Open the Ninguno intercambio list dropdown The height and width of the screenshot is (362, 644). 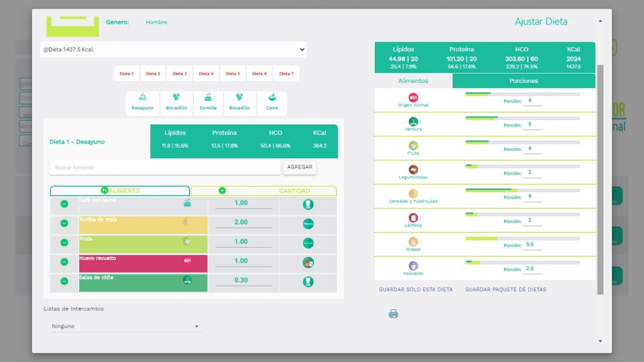pos(125,326)
